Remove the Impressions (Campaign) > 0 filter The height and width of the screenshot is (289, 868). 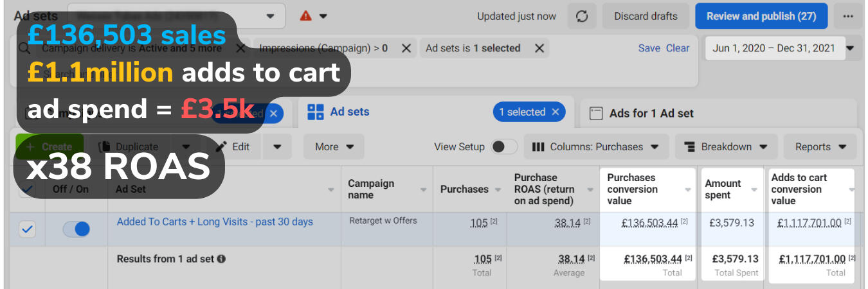[x=406, y=48]
